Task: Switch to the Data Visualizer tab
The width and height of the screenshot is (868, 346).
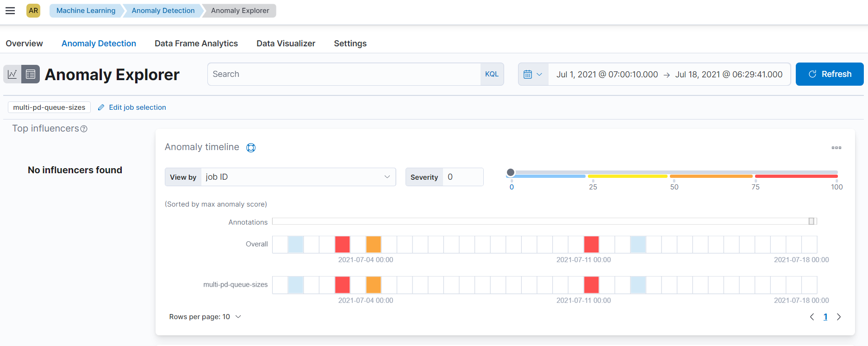Action: click(x=286, y=44)
